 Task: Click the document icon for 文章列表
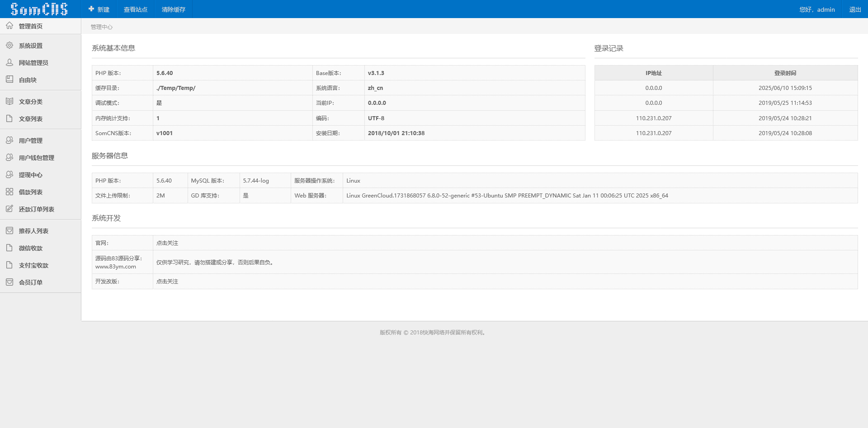9,118
